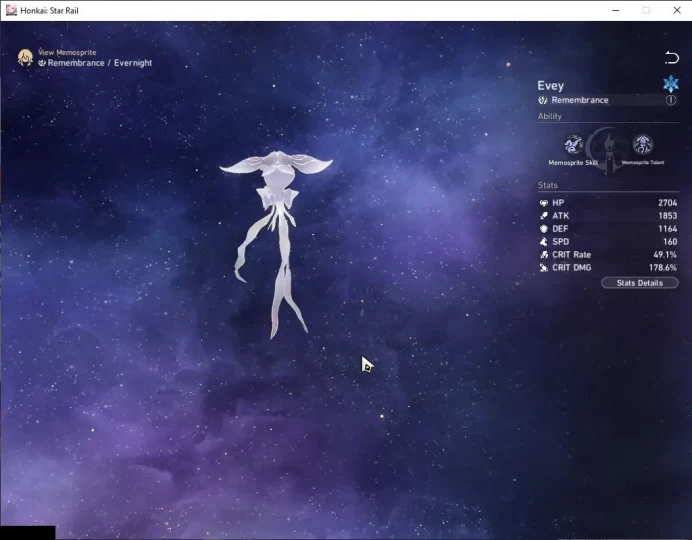Click the HP value 2704

[x=667, y=203]
